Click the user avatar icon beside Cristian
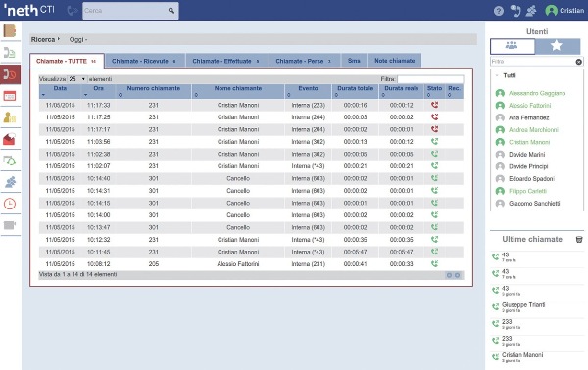The image size is (588, 370). [551, 11]
